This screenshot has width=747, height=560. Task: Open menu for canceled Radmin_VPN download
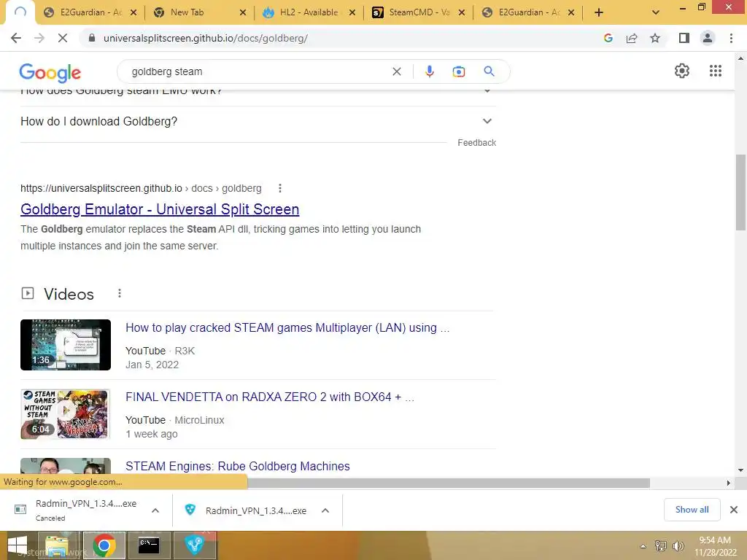point(155,510)
